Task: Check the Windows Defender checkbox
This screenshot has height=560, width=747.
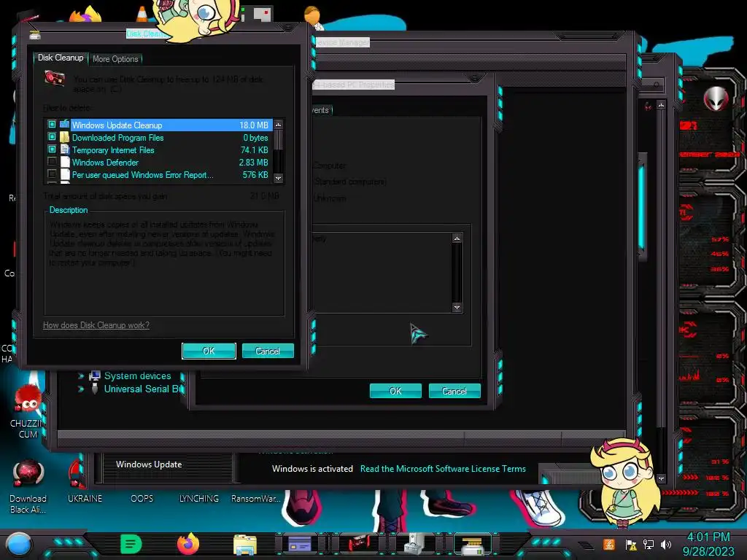Action: point(52,161)
